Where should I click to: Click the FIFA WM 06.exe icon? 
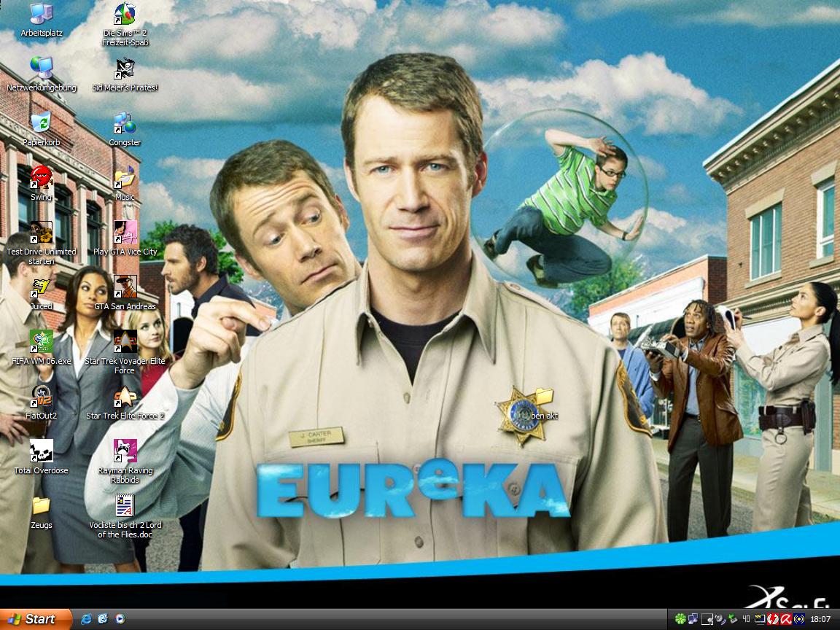pyautogui.click(x=42, y=342)
